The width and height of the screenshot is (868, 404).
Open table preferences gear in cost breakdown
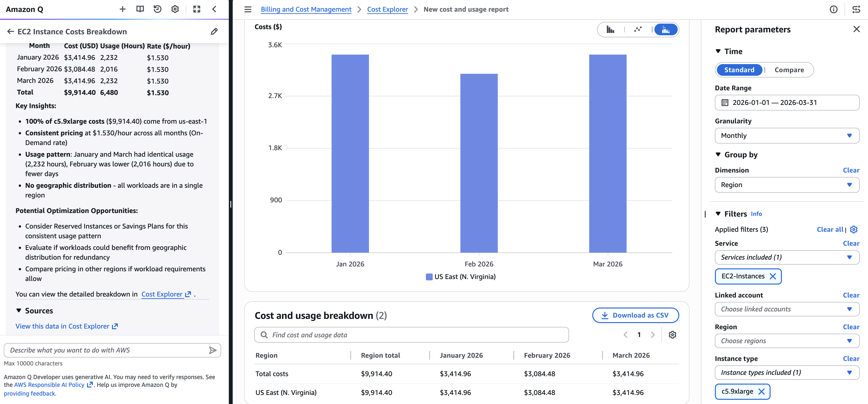672,335
